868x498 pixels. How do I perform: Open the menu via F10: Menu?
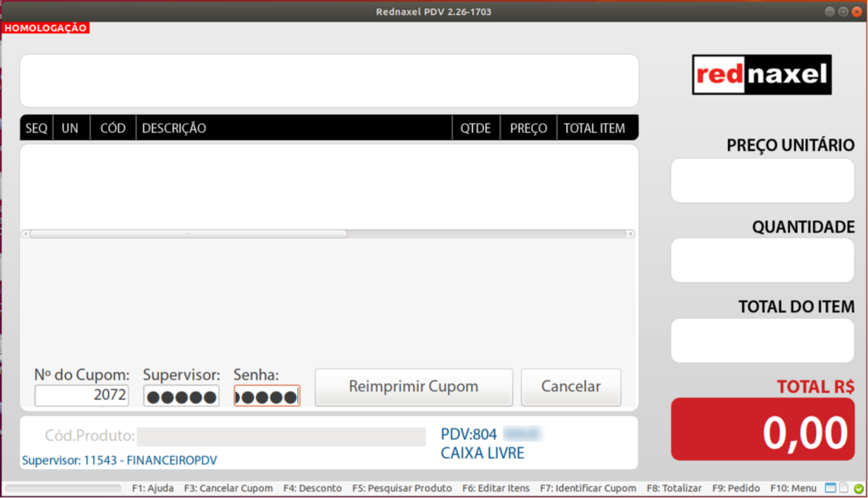point(793,488)
